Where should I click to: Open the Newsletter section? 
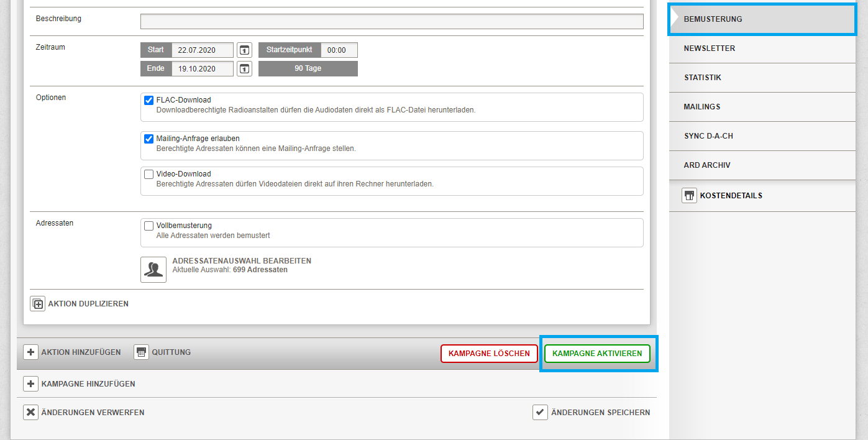coord(762,48)
